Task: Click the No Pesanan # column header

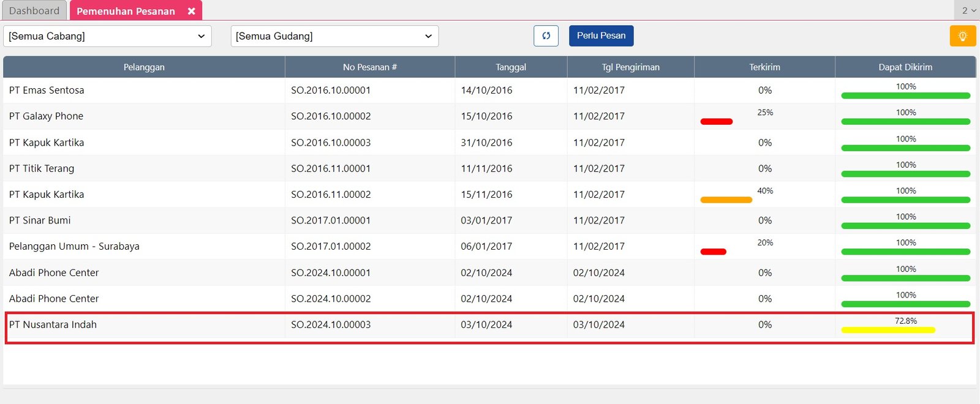Action: pyautogui.click(x=369, y=67)
